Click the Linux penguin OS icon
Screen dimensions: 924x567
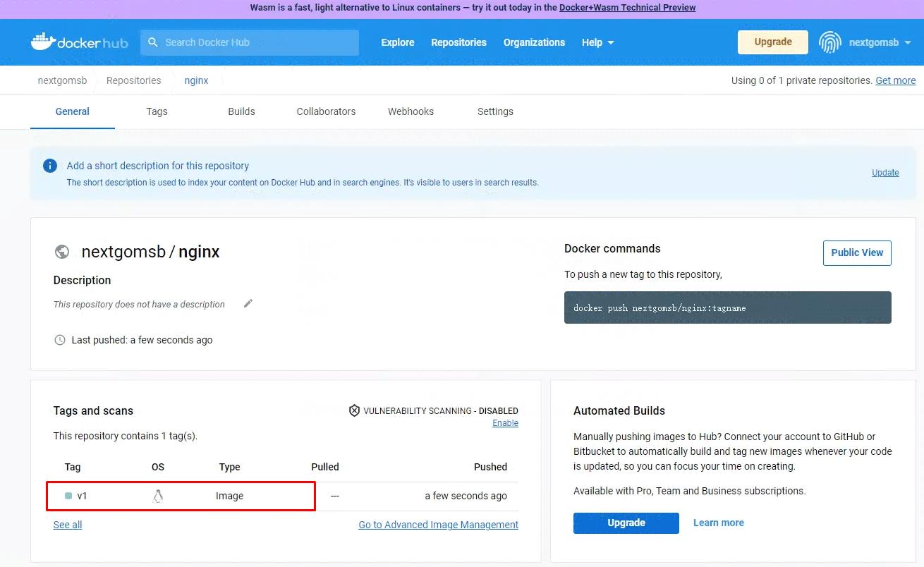tap(158, 496)
